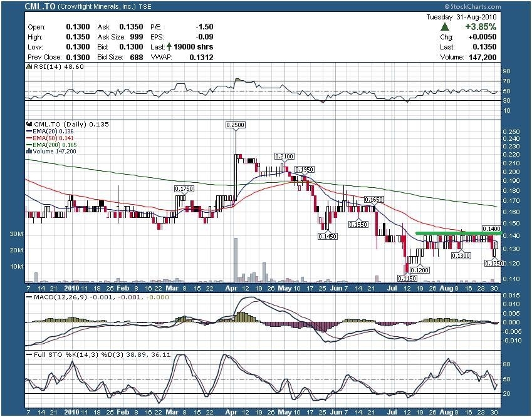The width and height of the screenshot is (532, 417).
Task: Click the 0.1200 price label on the chart
Action: [x=420, y=270]
